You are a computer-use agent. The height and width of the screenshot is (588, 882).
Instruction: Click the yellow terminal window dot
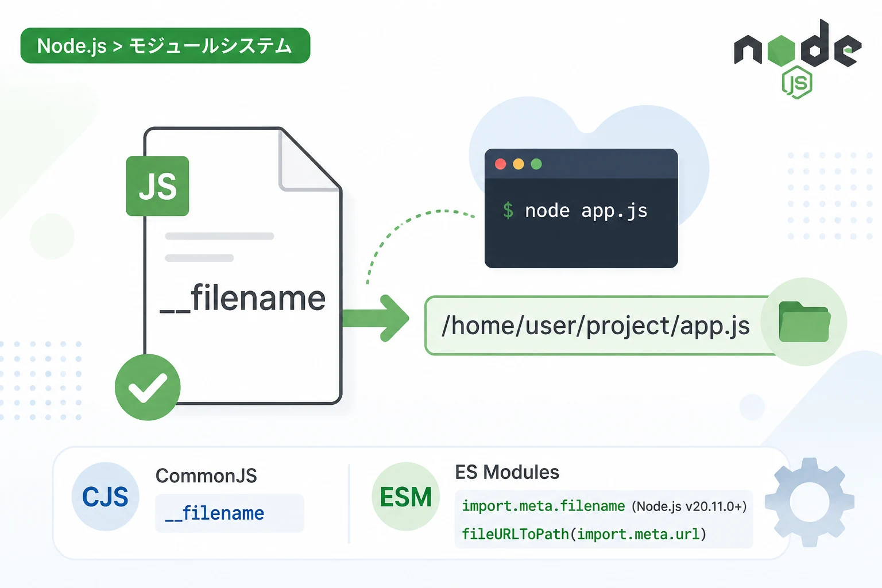tap(519, 164)
